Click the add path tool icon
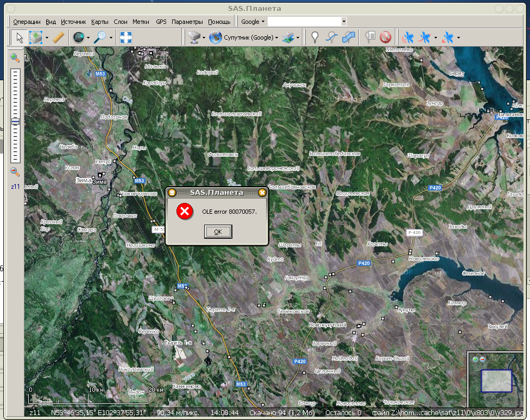This screenshot has width=530, height=420. [332, 37]
